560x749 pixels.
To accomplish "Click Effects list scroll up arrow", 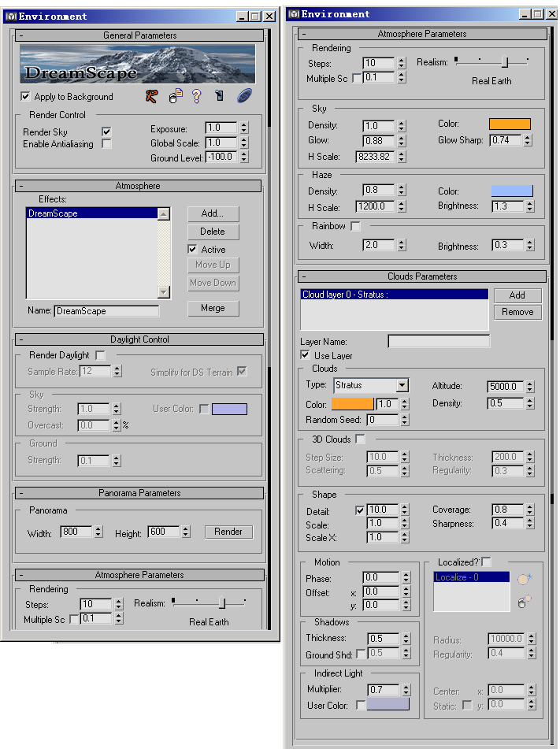I will [163, 214].
